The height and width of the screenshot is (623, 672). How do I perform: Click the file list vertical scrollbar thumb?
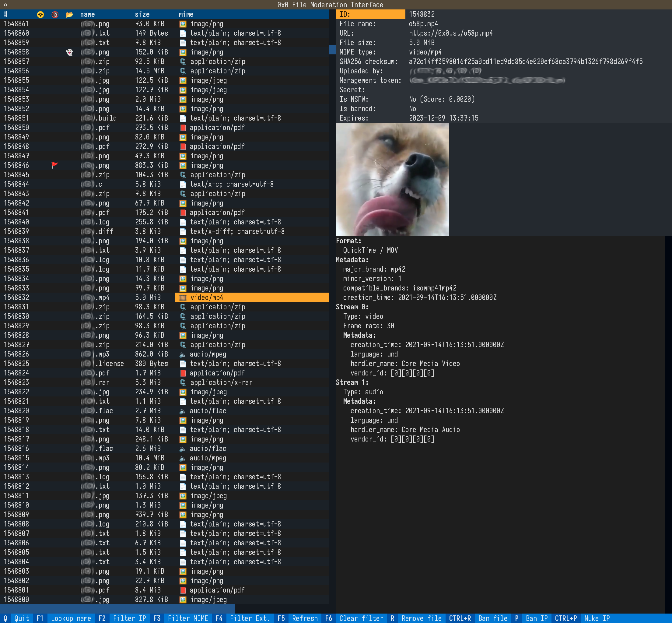pos(332,50)
